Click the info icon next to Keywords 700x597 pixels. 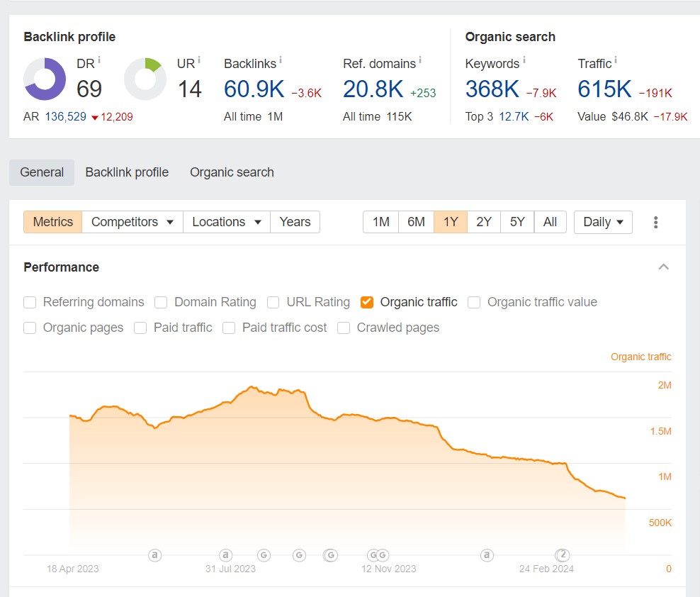pos(524,60)
